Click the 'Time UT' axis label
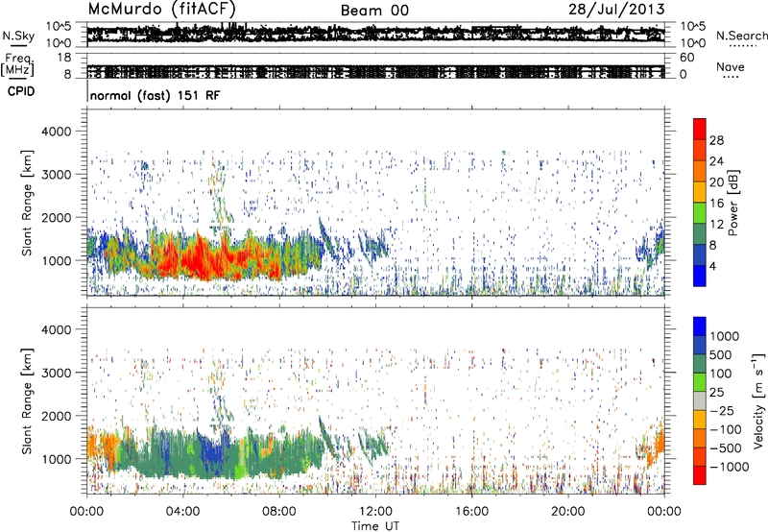The height and width of the screenshot is (532, 768). click(375, 526)
